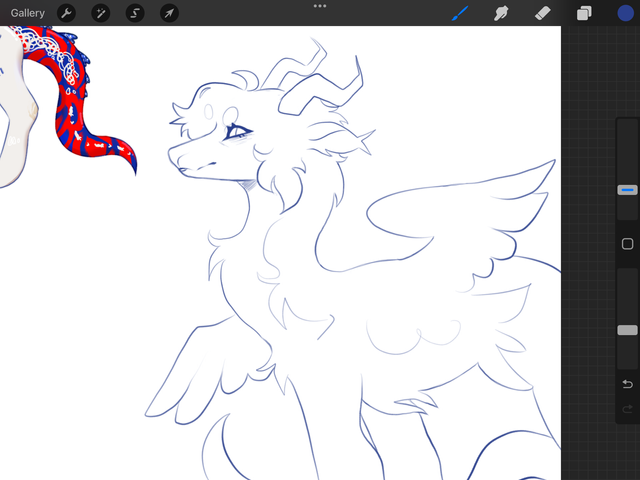Select the Smudge tool
This screenshot has height=480, width=640.
tap(501, 13)
